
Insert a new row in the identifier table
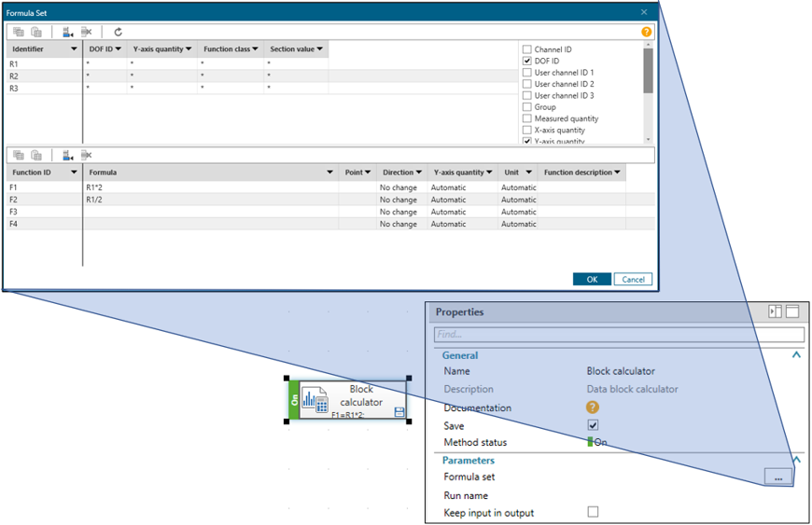pos(68,32)
